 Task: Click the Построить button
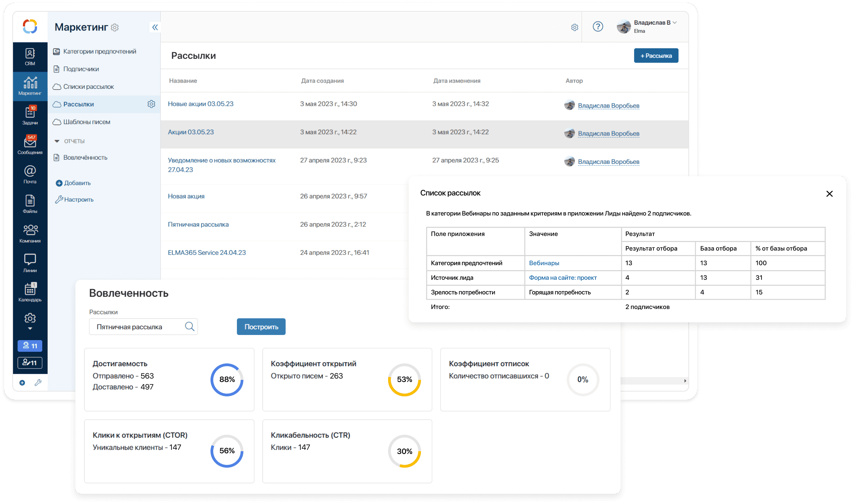[x=261, y=327]
